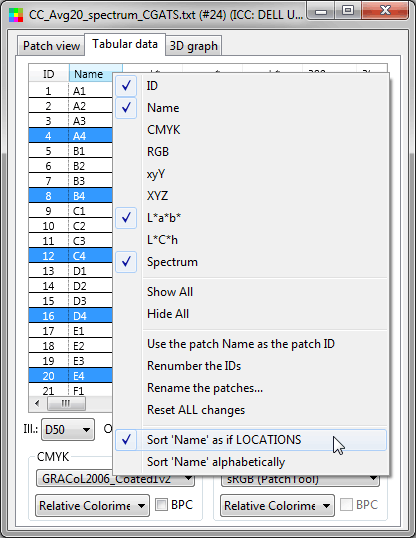Choose Show All from the context menu
Viewport: 416px width, 538px height.
pyautogui.click(x=170, y=292)
